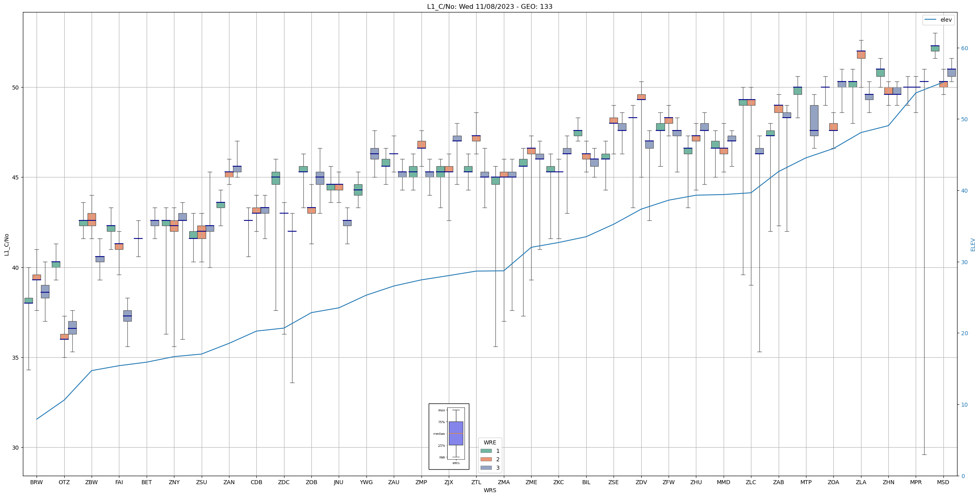The height and width of the screenshot is (497, 980).
Task: Click the x-axis label 'ZFW'
Action: click(x=669, y=482)
